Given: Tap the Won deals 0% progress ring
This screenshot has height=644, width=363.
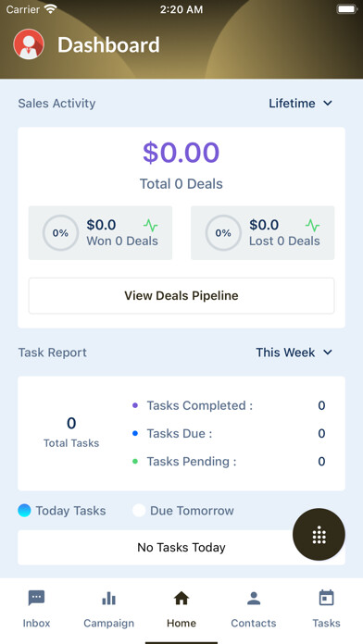Looking at the screenshot, I should click(60, 233).
